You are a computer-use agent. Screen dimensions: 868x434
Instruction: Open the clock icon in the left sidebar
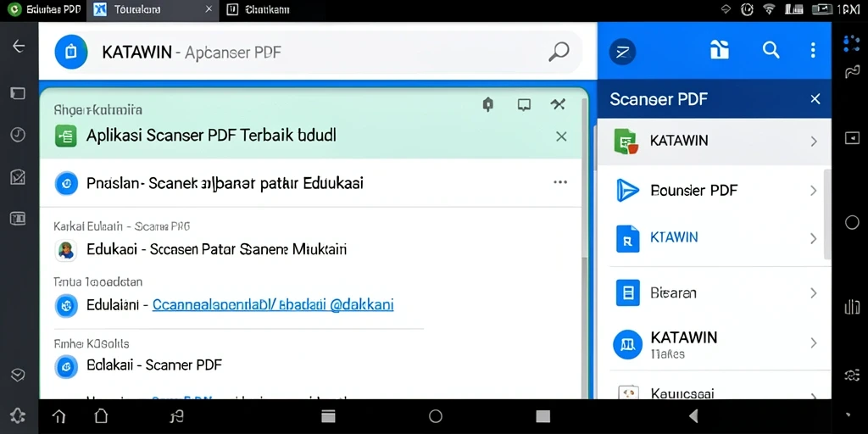click(x=19, y=135)
